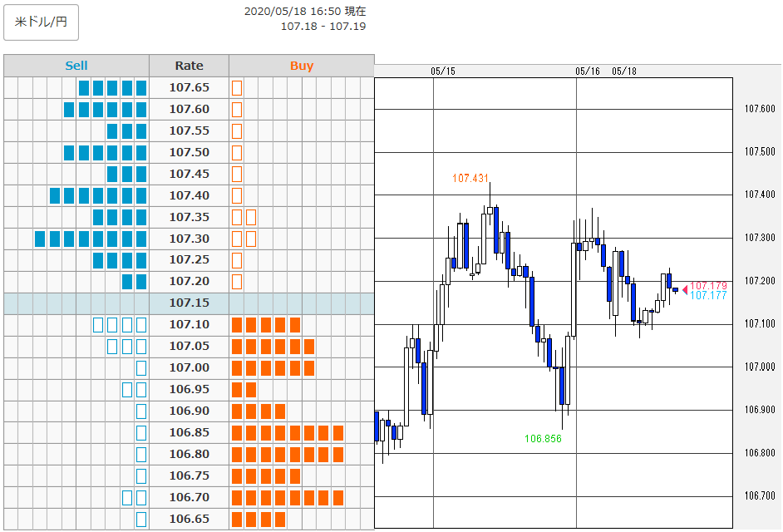Viewport: 783px width, 532px height.
Task: Click the 107.200 price axis label
Action: click(x=760, y=281)
